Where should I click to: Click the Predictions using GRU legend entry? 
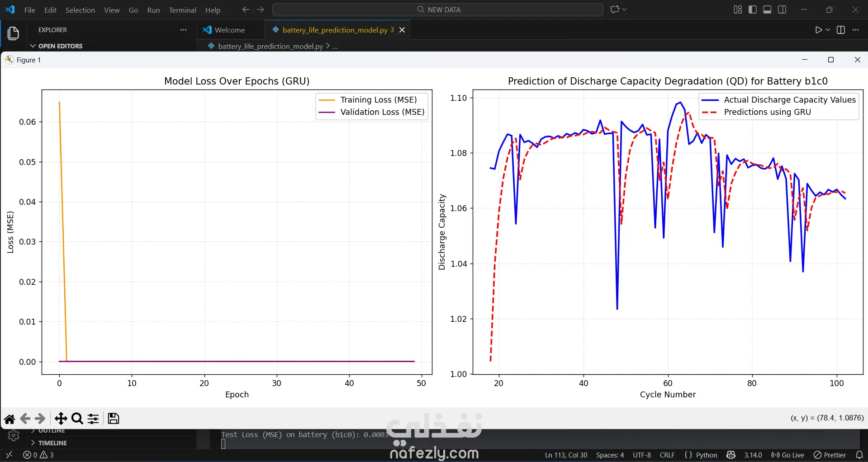pyautogui.click(x=756, y=112)
